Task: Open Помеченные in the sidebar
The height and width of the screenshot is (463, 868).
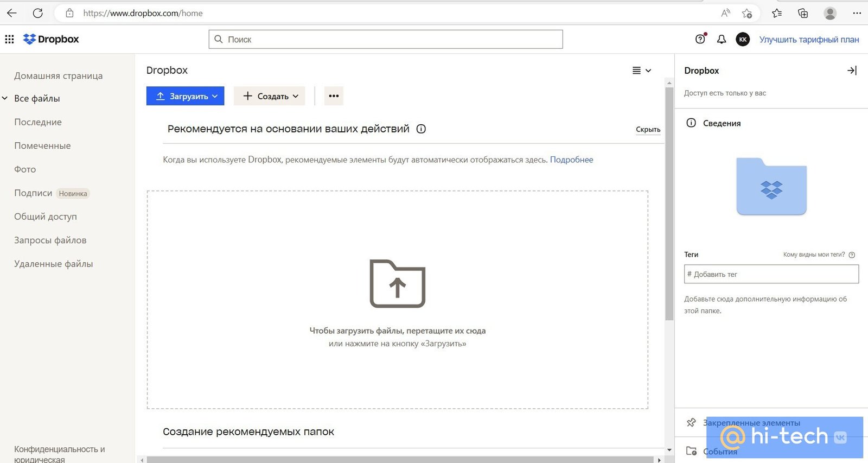Action: (42, 145)
